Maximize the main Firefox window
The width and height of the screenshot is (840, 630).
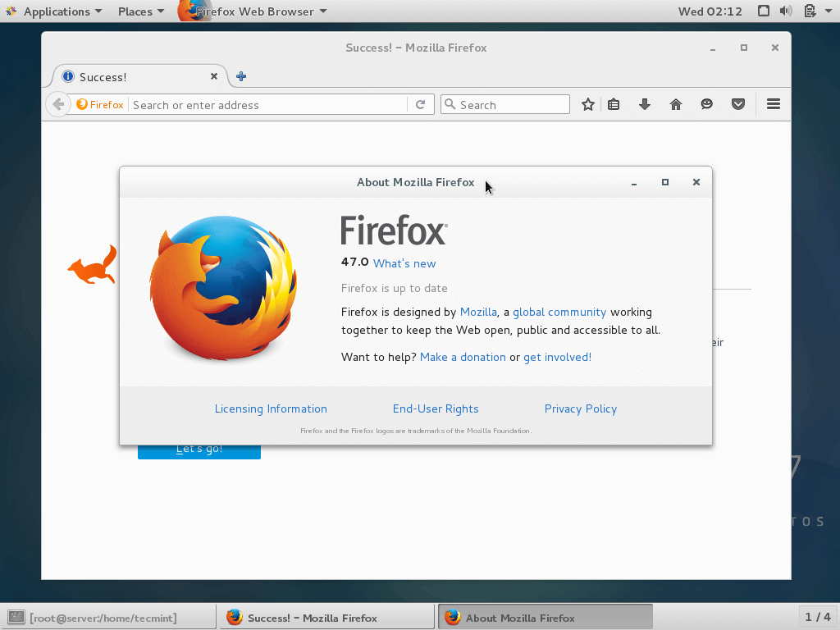pyautogui.click(x=743, y=48)
